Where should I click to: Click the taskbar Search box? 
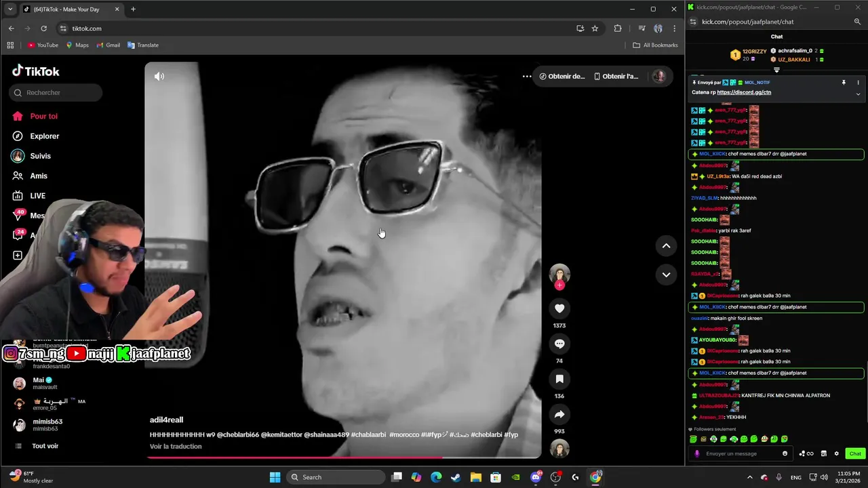(x=336, y=477)
